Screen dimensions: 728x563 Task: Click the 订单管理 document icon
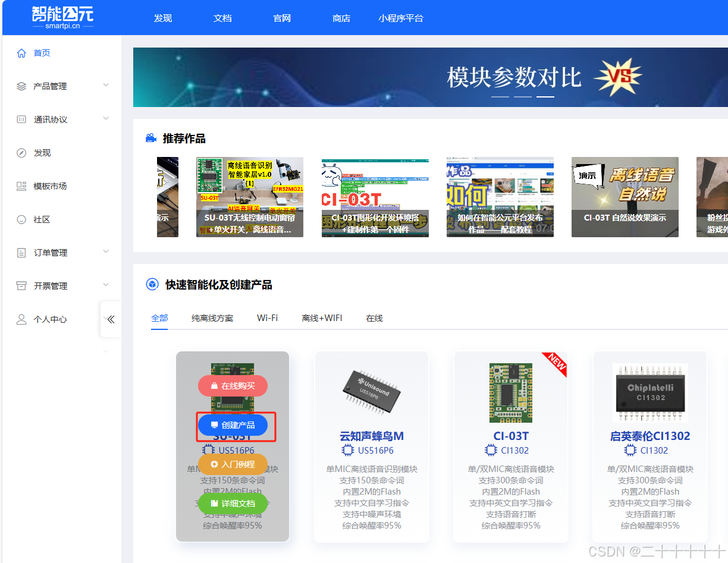pyautogui.click(x=21, y=253)
